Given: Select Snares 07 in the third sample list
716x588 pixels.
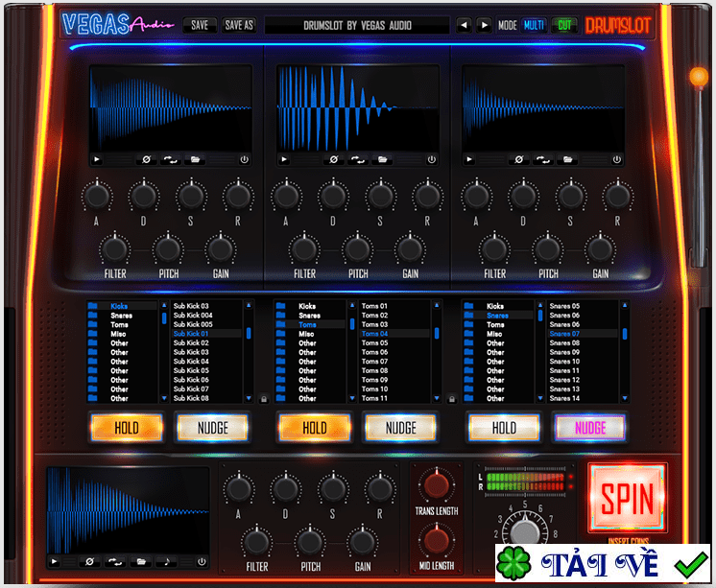Looking at the screenshot, I should tap(584, 334).
